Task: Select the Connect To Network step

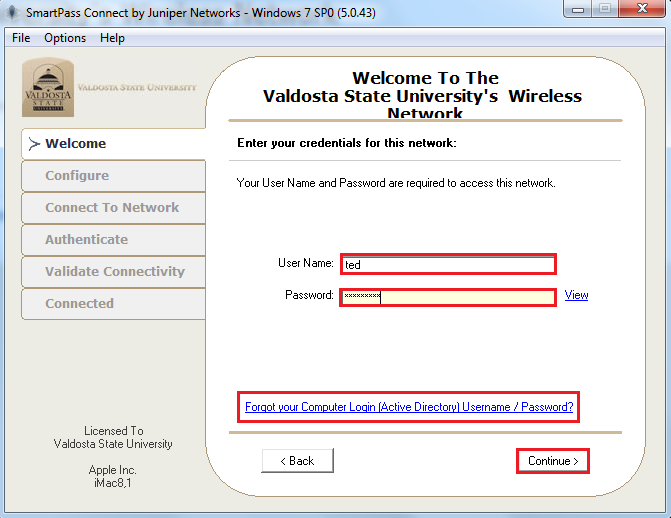Action: [x=113, y=208]
